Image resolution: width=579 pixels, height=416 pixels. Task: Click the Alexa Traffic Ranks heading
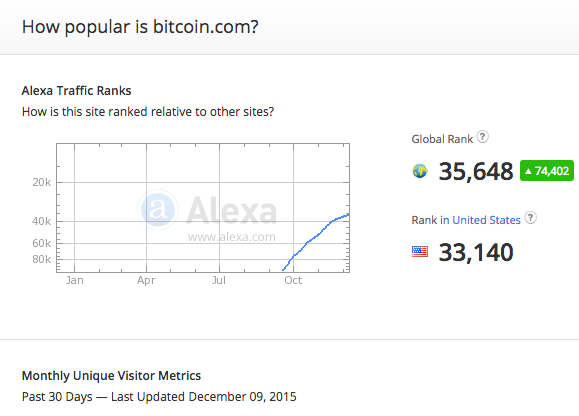pyautogui.click(x=76, y=91)
